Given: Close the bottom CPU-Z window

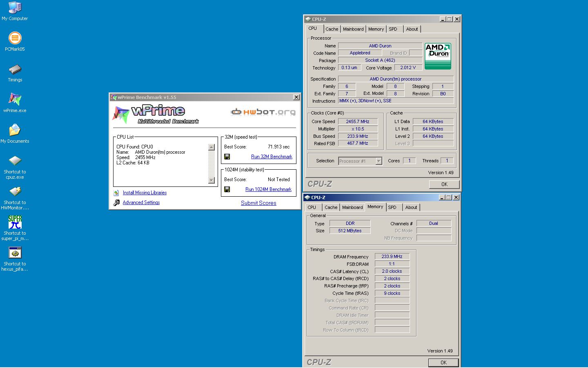Looking at the screenshot, I should pyautogui.click(x=456, y=197).
